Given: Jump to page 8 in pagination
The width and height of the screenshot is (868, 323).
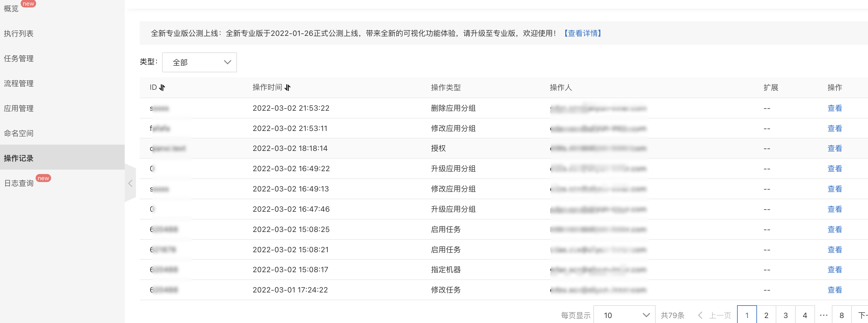Looking at the screenshot, I should (842, 315).
